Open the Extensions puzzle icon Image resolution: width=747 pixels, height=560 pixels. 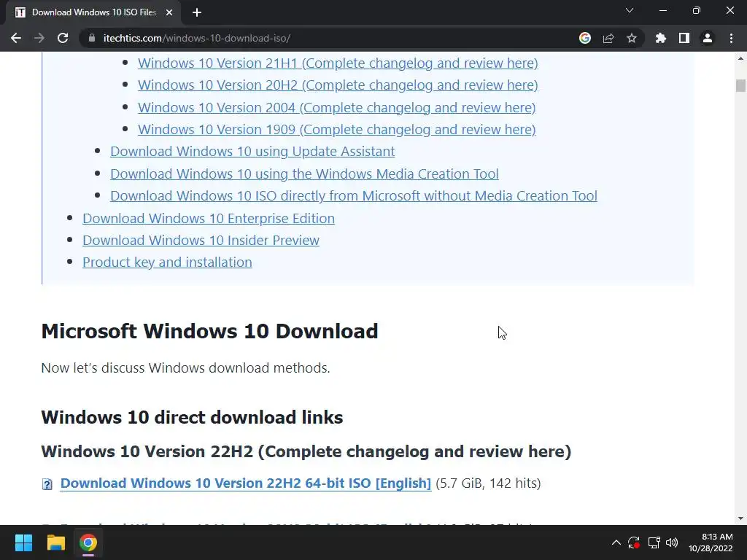[x=661, y=38]
